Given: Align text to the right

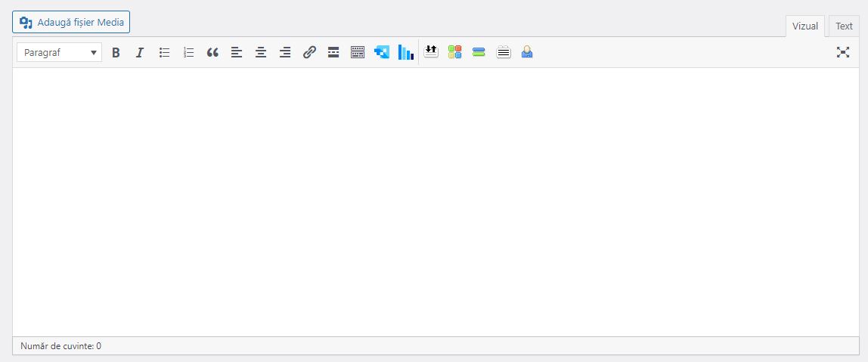Looking at the screenshot, I should pyautogui.click(x=285, y=53).
